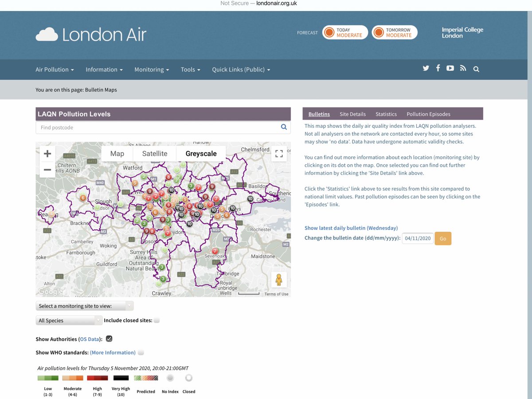Click the Moderate legend color bar
Viewport: 532px width, 399px height.
pyautogui.click(x=72, y=378)
